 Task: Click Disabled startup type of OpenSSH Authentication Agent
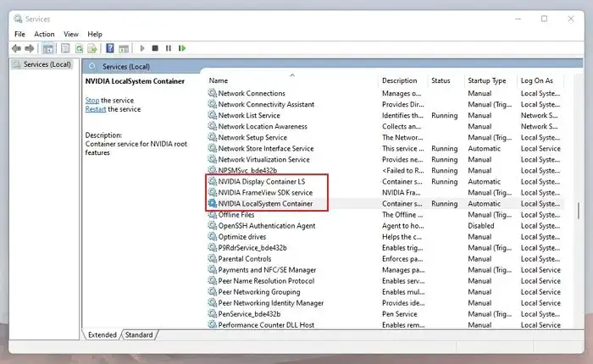point(481,226)
